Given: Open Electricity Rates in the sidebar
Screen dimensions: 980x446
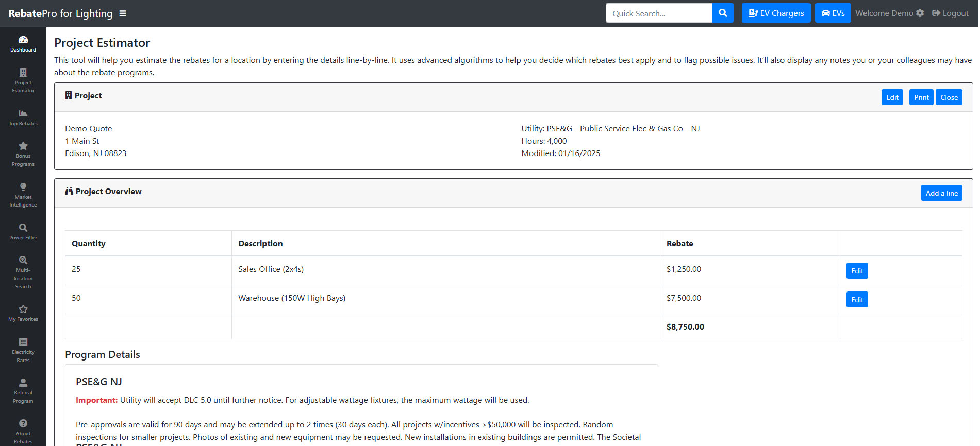Looking at the screenshot, I should coord(23,350).
